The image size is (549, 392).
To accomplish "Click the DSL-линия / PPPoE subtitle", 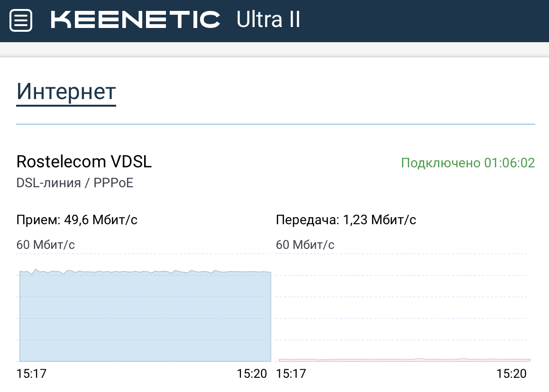I will coord(75,182).
